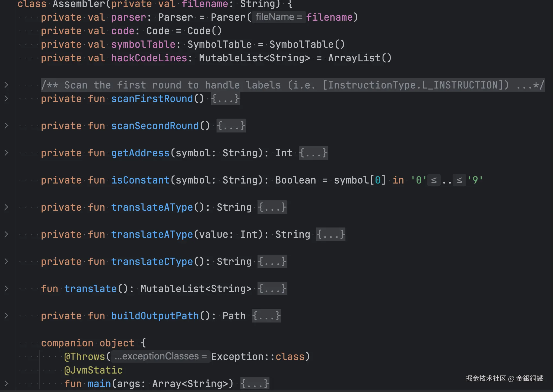
Task: Open folded {...} body of getAddress
Action: (313, 153)
